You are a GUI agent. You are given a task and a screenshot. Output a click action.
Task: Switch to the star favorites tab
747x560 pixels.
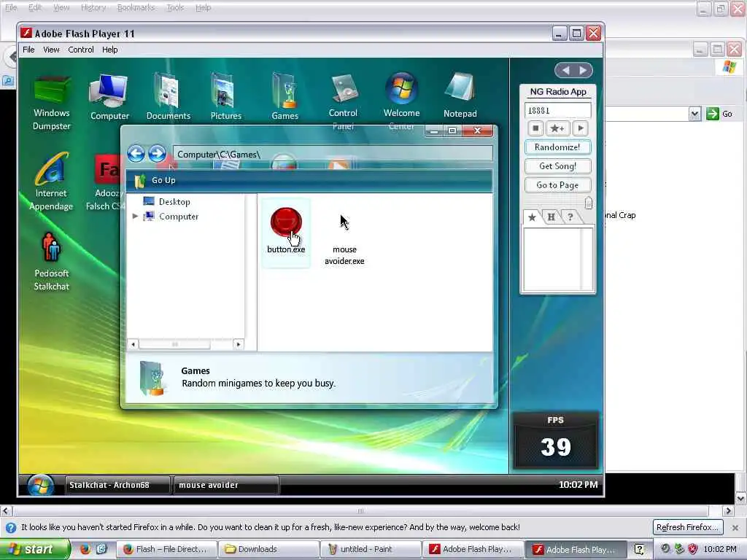coord(532,217)
